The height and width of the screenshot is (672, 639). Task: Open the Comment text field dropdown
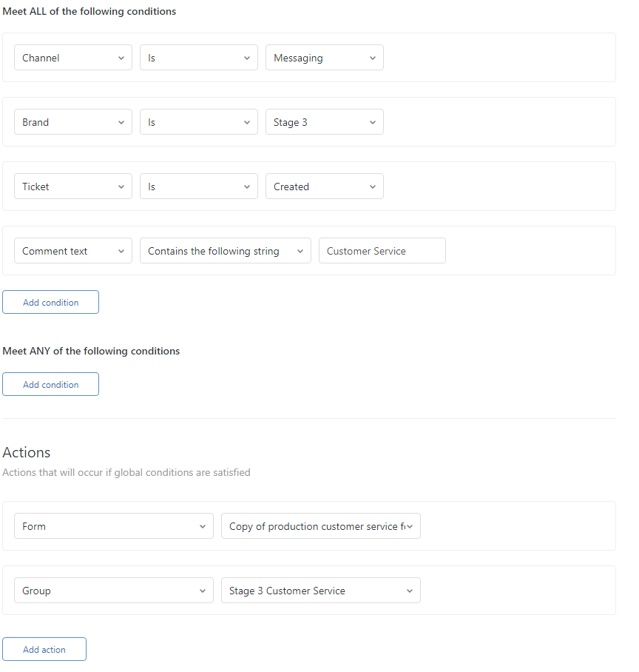pyautogui.click(x=72, y=251)
